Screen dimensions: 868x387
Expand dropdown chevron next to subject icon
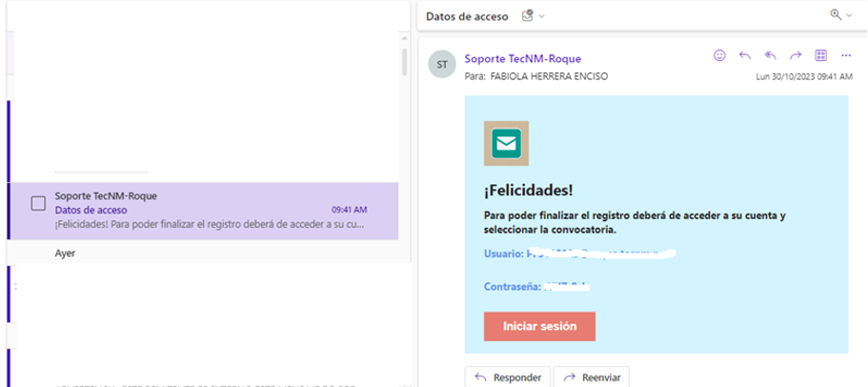(541, 16)
